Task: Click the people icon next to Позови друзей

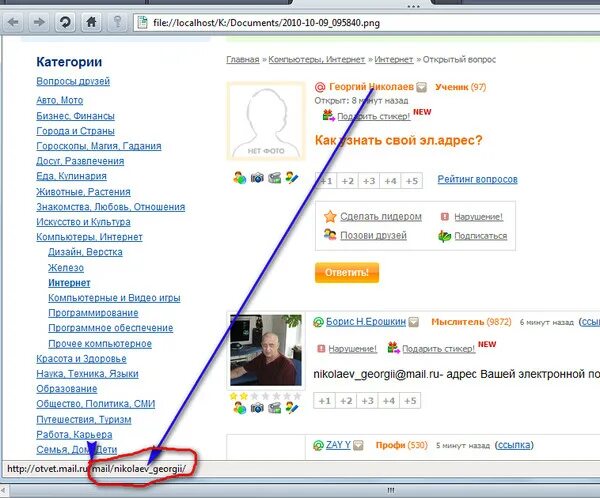Action: pos(330,235)
